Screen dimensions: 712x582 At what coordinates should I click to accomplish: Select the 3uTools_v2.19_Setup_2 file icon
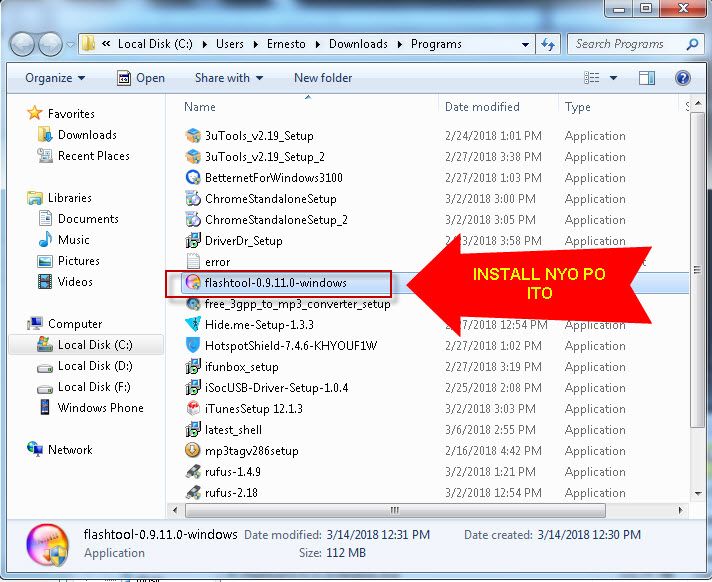(193, 156)
